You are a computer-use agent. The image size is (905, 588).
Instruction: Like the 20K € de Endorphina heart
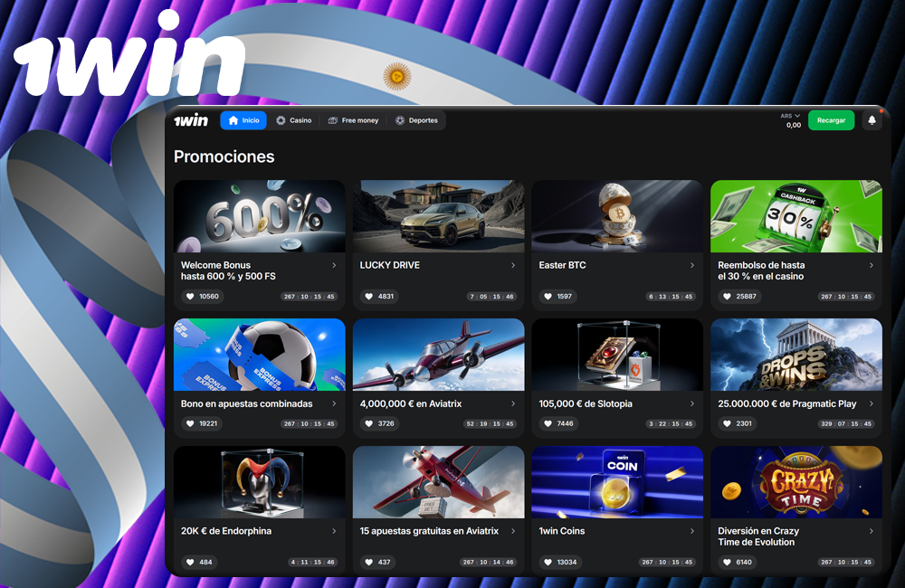pyautogui.click(x=190, y=562)
